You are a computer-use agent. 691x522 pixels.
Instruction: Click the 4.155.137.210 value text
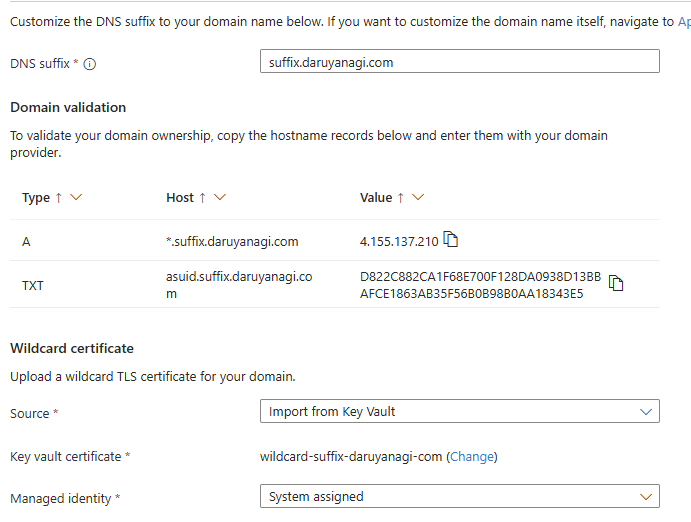click(399, 242)
